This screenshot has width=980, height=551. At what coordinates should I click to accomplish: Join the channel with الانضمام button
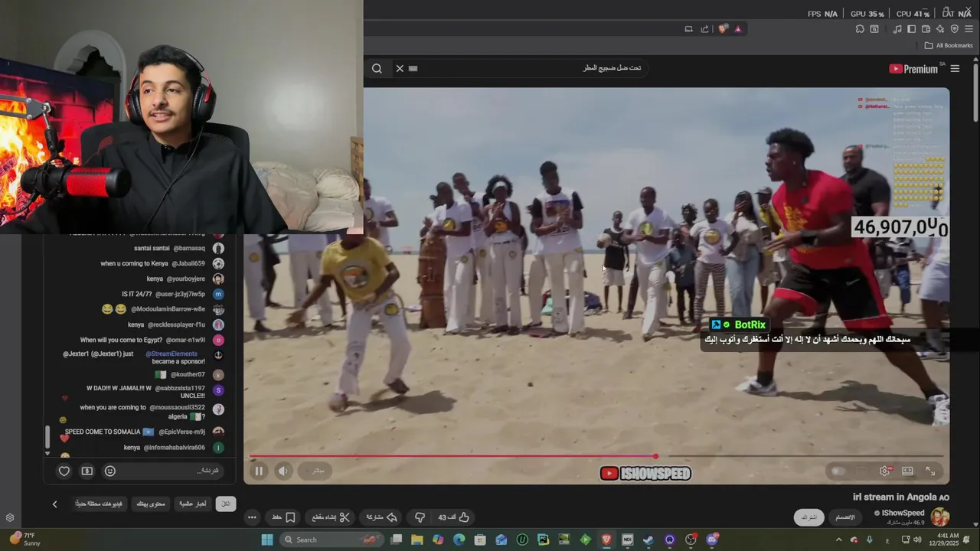tap(845, 517)
